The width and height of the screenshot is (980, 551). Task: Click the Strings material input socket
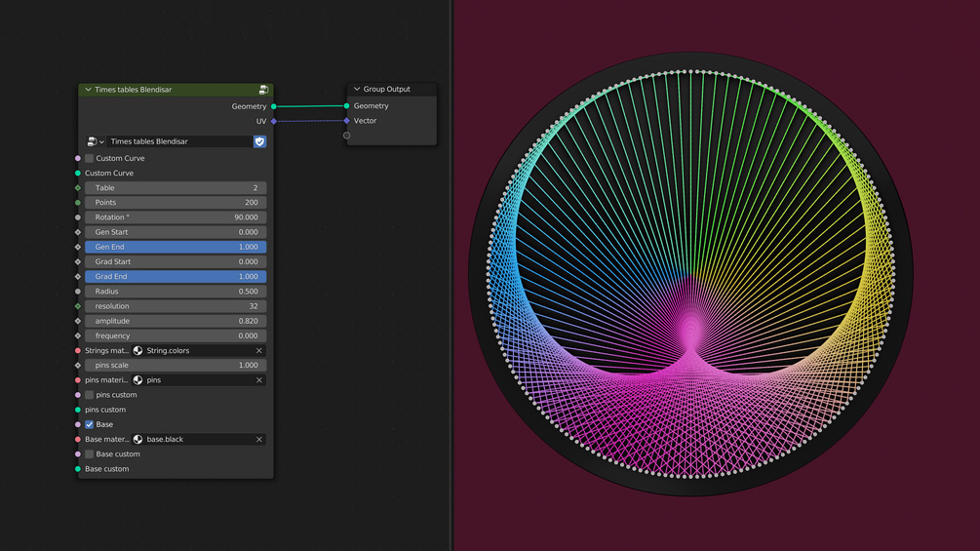coord(78,350)
